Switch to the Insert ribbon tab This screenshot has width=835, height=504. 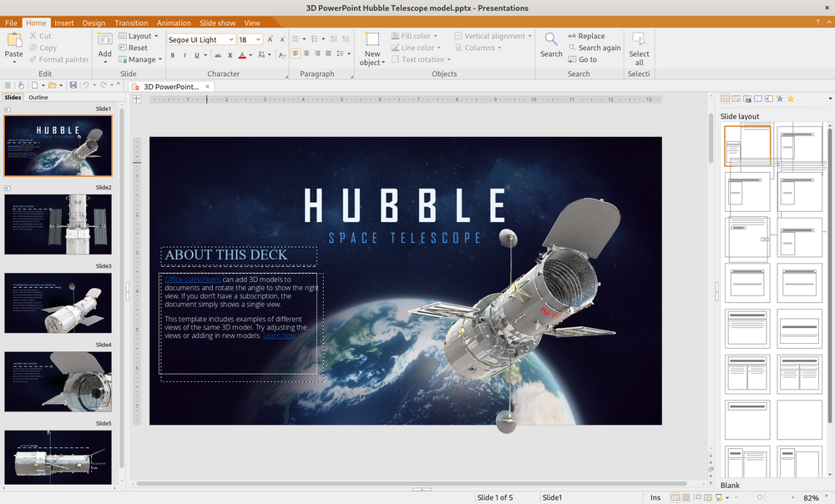64,23
